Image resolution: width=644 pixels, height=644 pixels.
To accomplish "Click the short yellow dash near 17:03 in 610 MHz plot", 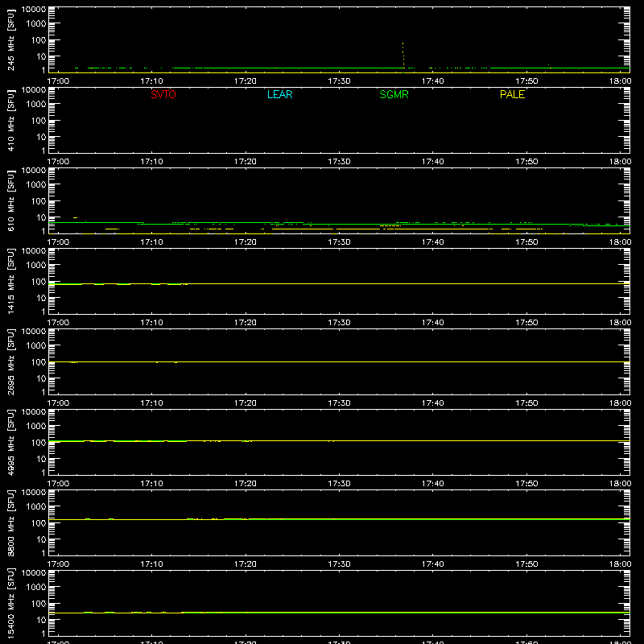I will tap(75, 217).
